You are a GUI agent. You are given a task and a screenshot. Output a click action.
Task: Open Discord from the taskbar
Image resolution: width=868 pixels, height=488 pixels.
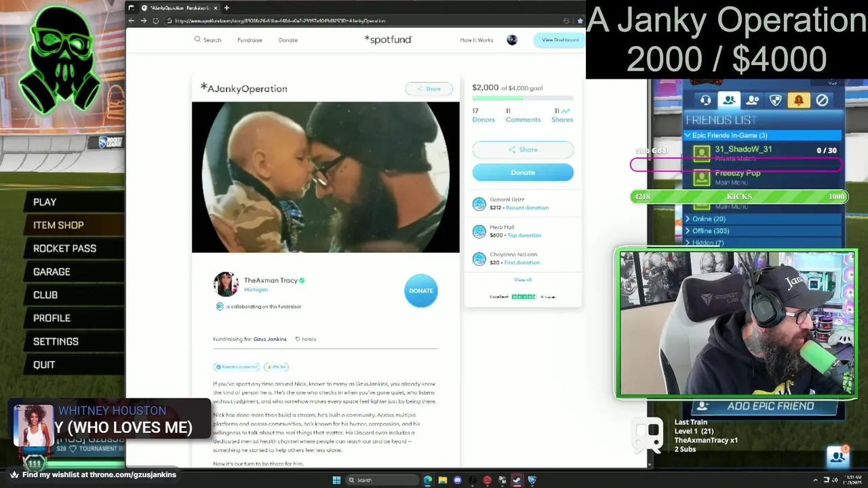458,480
